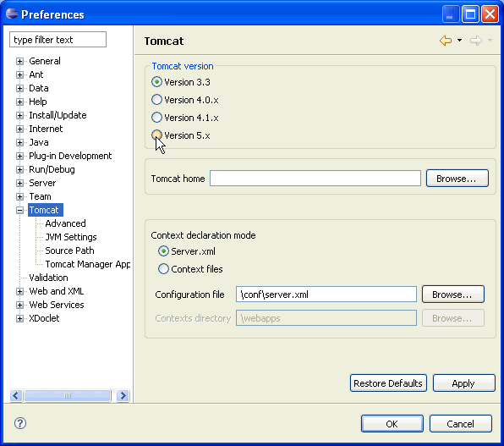Open the Tomcat Manager App page
Image resolution: width=504 pixels, height=446 pixels.
pos(87,264)
